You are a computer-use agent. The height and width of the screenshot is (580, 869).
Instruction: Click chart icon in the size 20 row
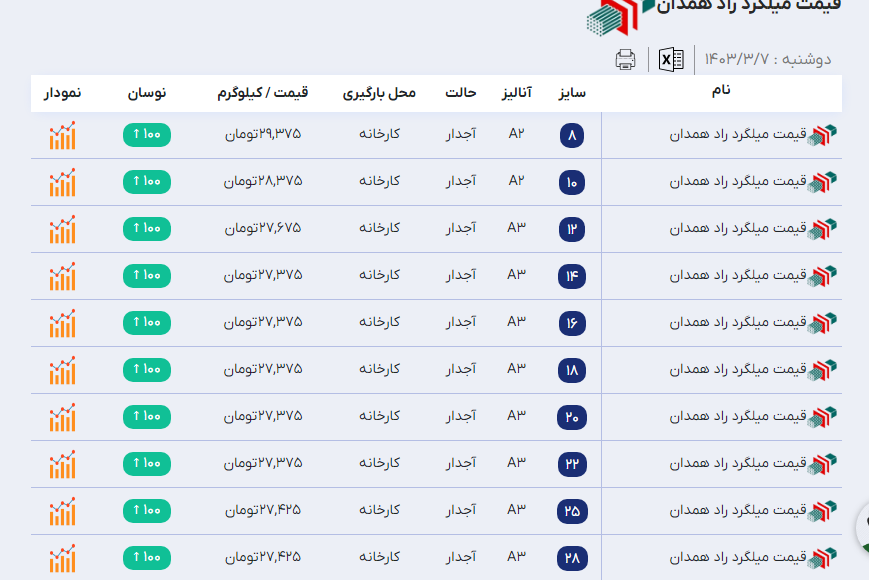[x=62, y=416]
